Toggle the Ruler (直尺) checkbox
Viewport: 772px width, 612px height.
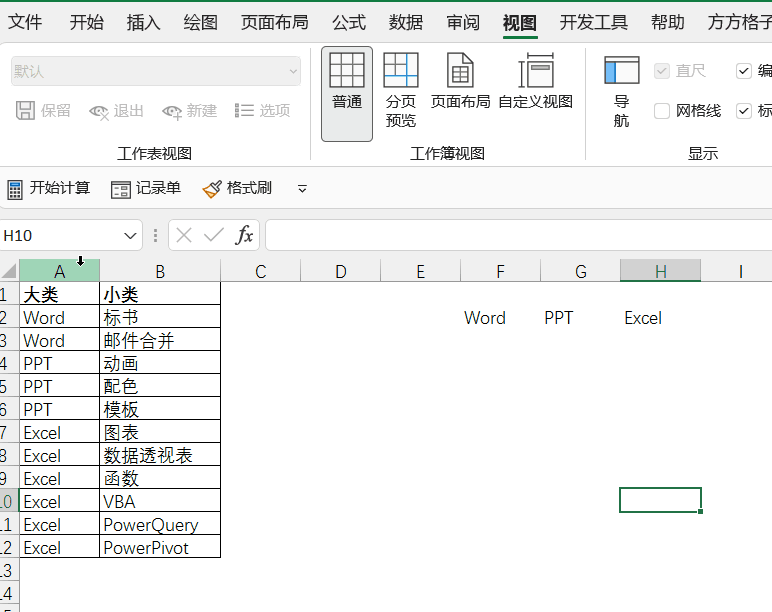[662, 71]
